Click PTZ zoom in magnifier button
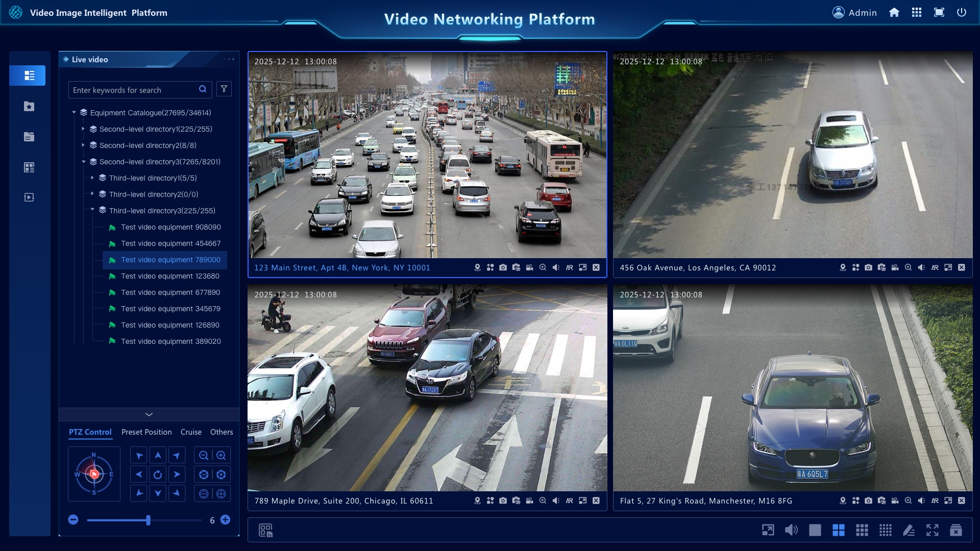The image size is (980, 551). (x=221, y=455)
